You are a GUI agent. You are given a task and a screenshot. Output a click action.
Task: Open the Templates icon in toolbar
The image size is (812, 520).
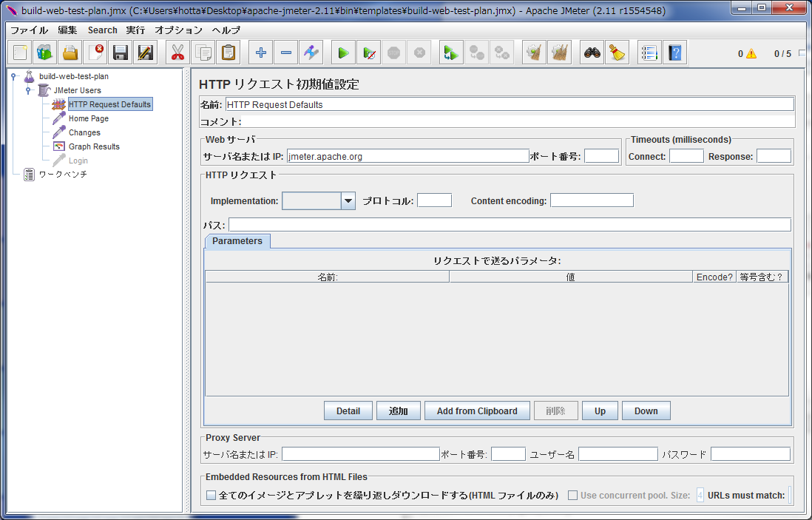(x=45, y=53)
